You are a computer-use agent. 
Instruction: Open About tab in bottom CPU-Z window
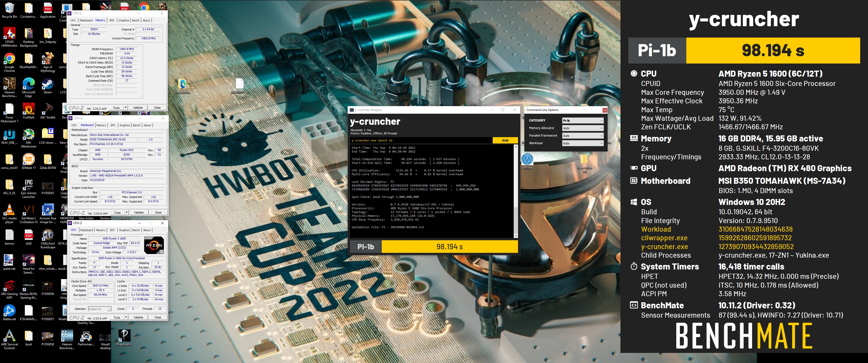click(x=147, y=230)
